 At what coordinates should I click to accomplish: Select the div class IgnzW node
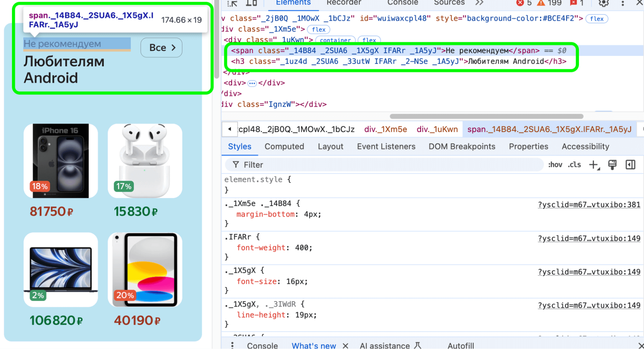tap(274, 104)
